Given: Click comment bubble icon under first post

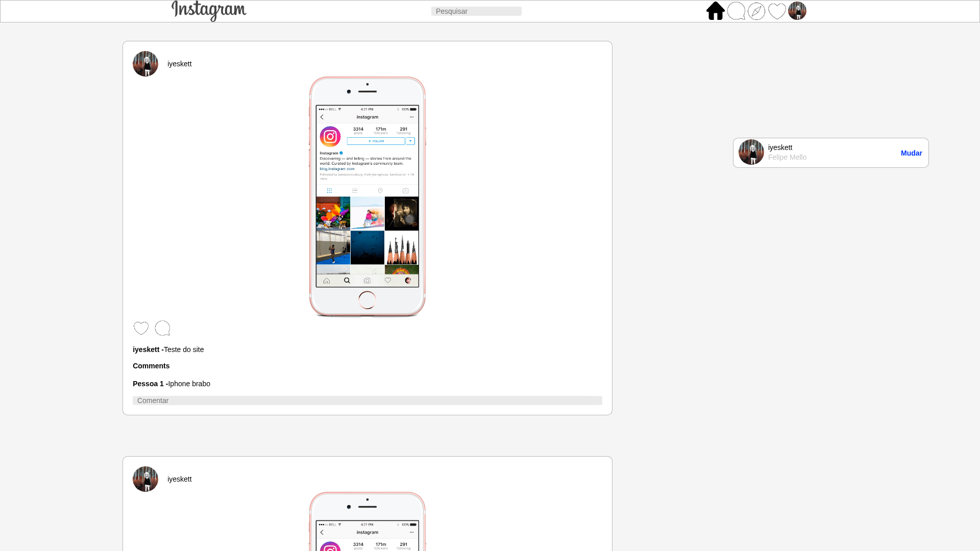Looking at the screenshot, I should click(x=162, y=328).
